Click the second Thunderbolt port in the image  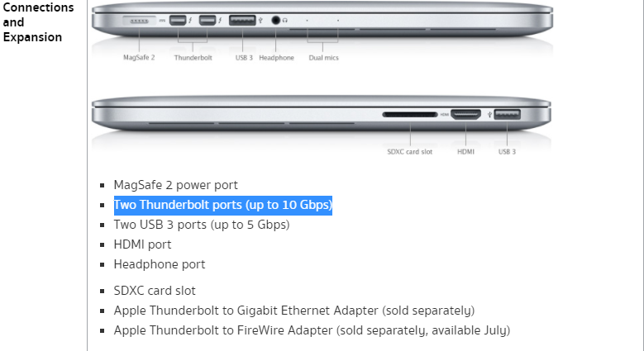207,20
